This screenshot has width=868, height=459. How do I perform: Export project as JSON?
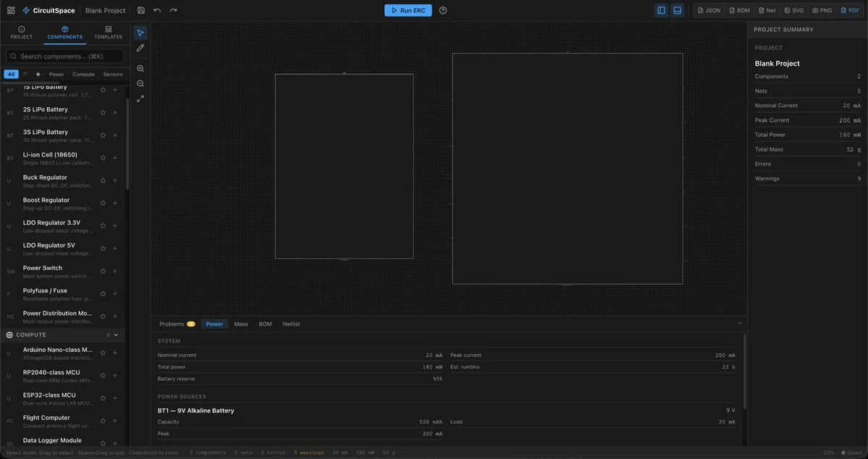(709, 10)
